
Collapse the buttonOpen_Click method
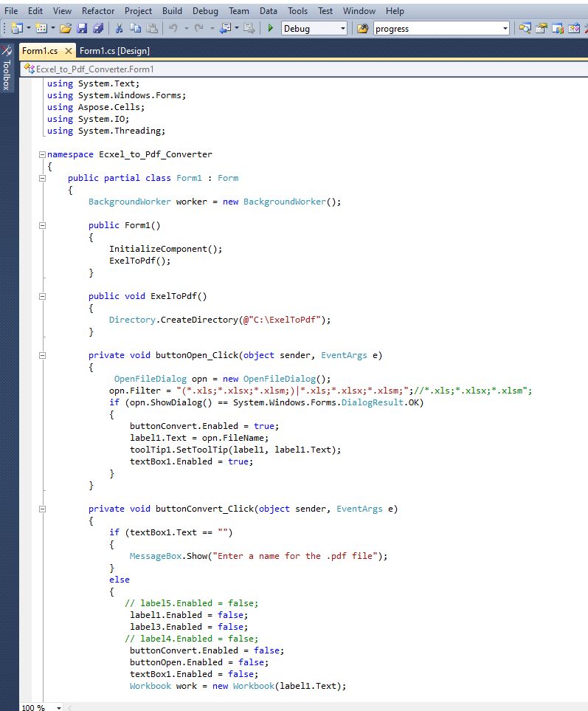(x=42, y=356)
